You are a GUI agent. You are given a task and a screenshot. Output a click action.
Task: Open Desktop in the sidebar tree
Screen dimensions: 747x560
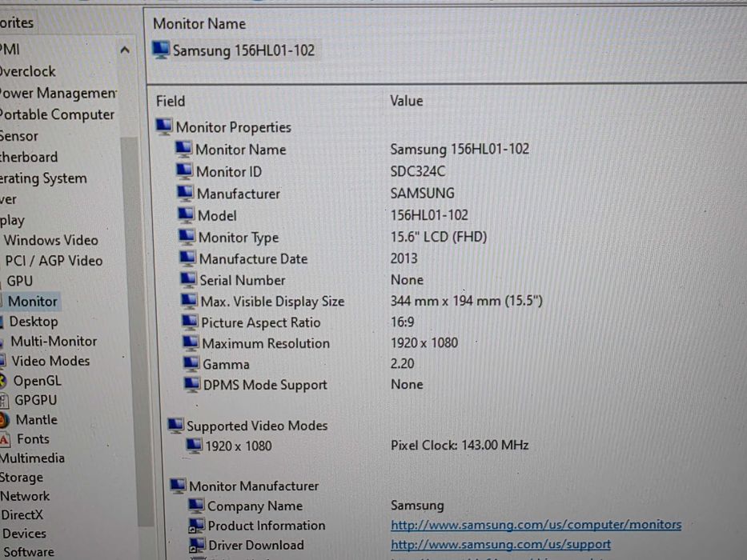pos(34,322)
